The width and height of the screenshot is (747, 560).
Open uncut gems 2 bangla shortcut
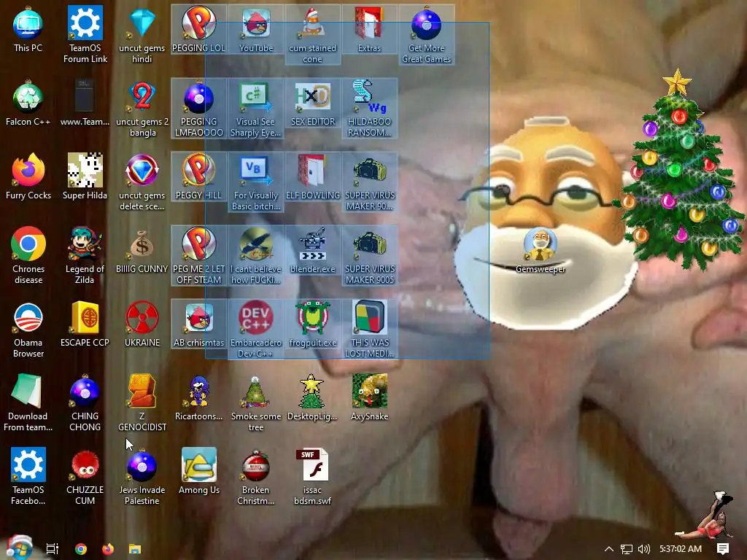click(142, 109)
